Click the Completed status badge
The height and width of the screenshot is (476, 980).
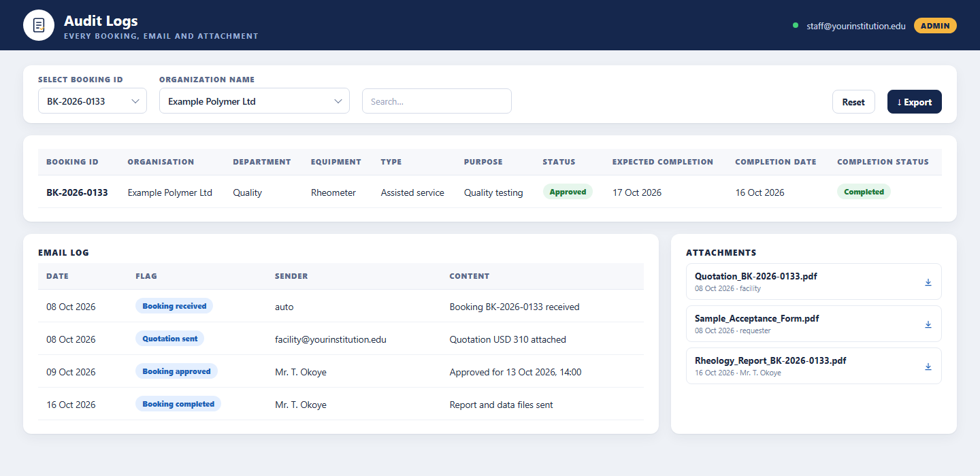point(864,192)
